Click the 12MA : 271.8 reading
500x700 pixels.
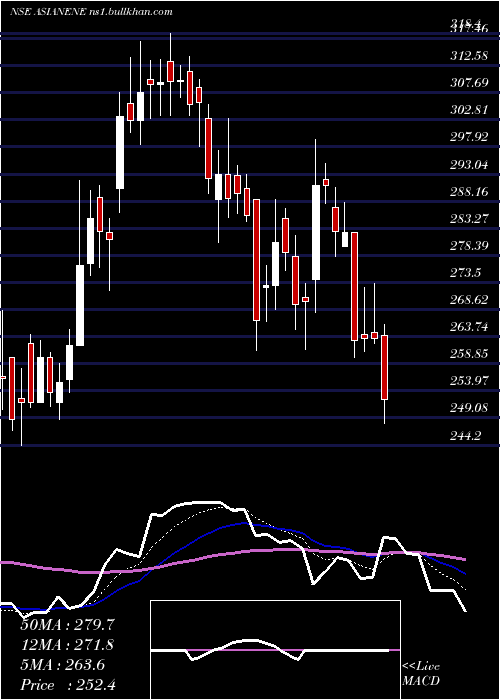(67, 645)
